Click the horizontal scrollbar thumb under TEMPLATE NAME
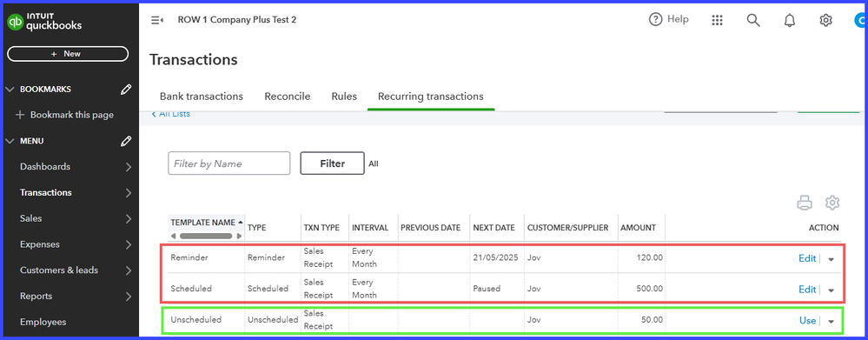 click(x=206, y=236)
